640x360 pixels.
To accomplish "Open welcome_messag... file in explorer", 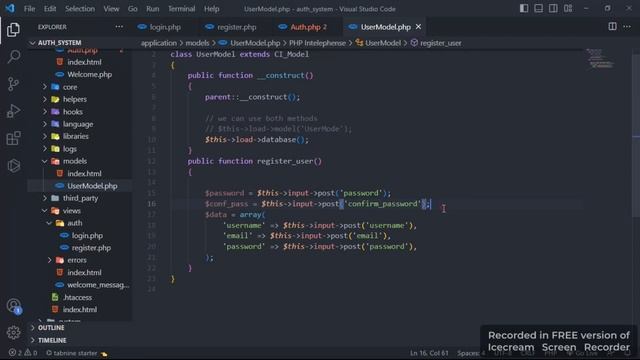I will point(98,285).
